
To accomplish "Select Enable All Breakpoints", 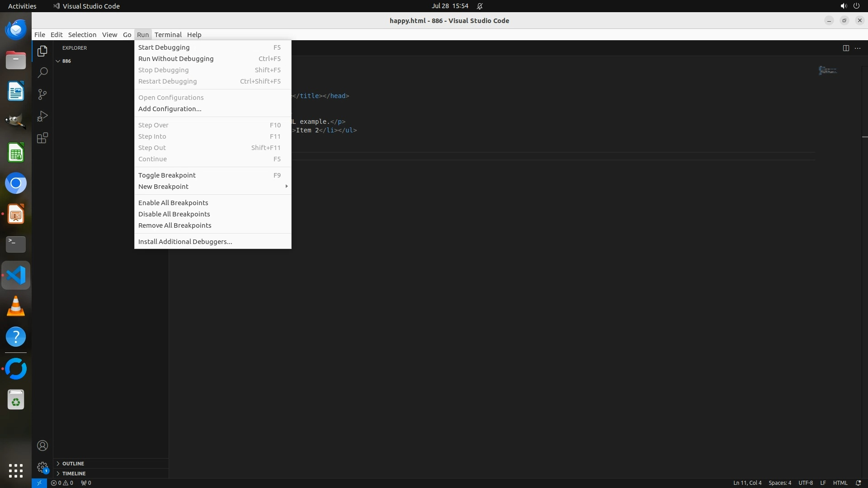I will 173,203.
